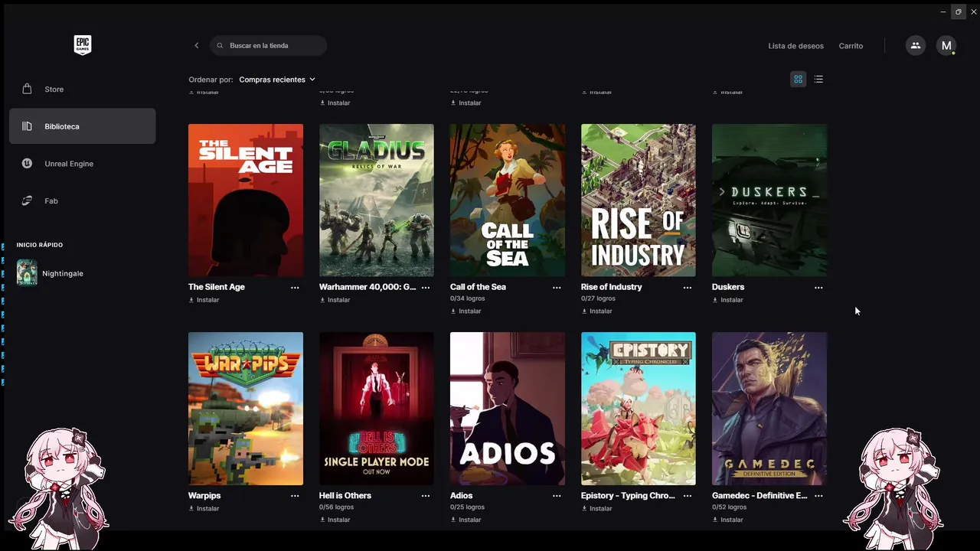980x551 pixels.
Task: Restore down the Epic Games window
Action: coord(958,11)
